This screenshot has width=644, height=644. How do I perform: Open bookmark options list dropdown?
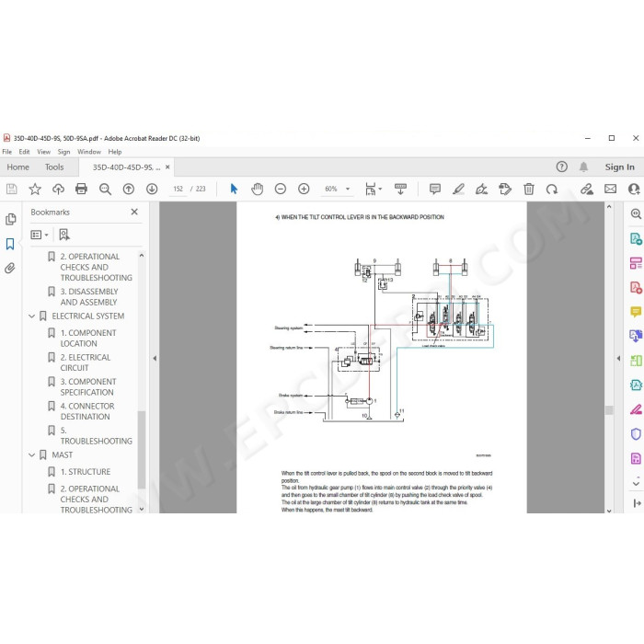coord(40,235)
